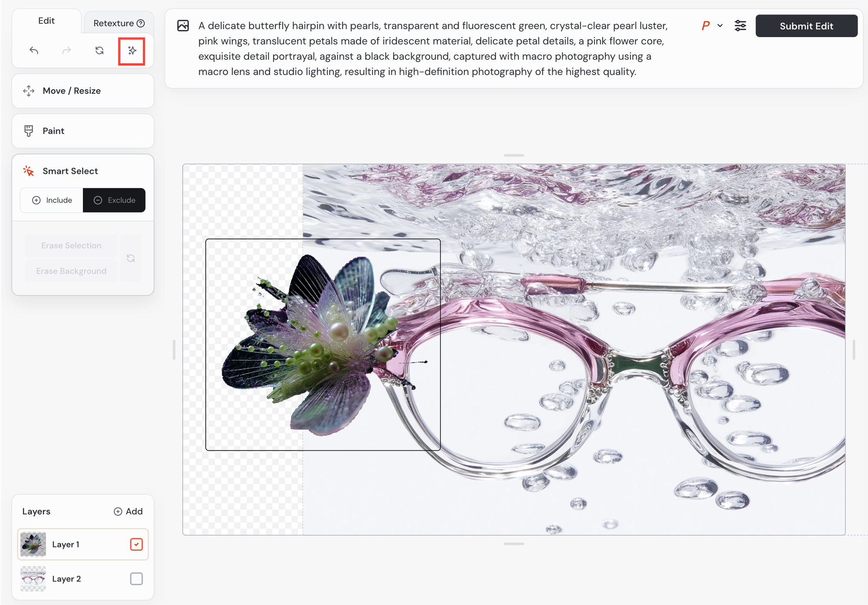Select the Exclude mode option
Screen dimensions: 868x605
(x=114, y=200)
